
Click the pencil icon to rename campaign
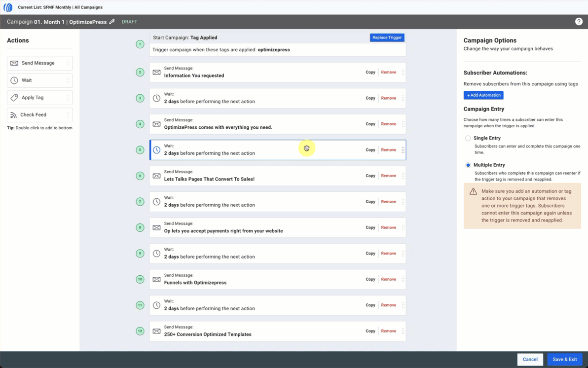(x=112, y=22)
